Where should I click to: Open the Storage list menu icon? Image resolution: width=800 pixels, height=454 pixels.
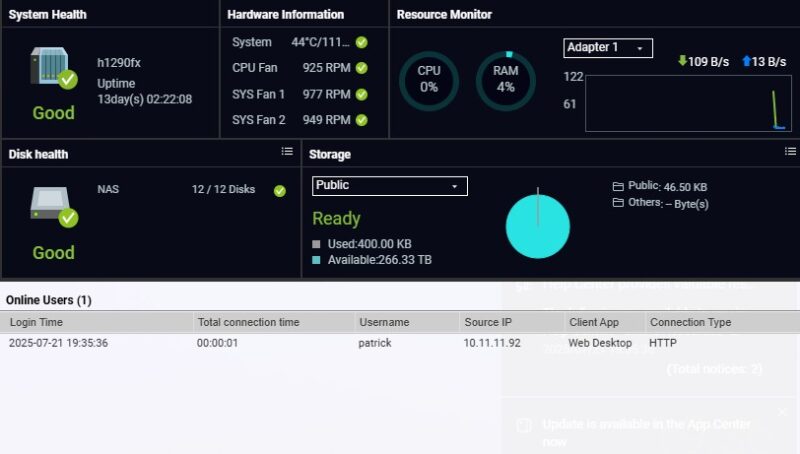pyautogui.click(x=790, y=152)
